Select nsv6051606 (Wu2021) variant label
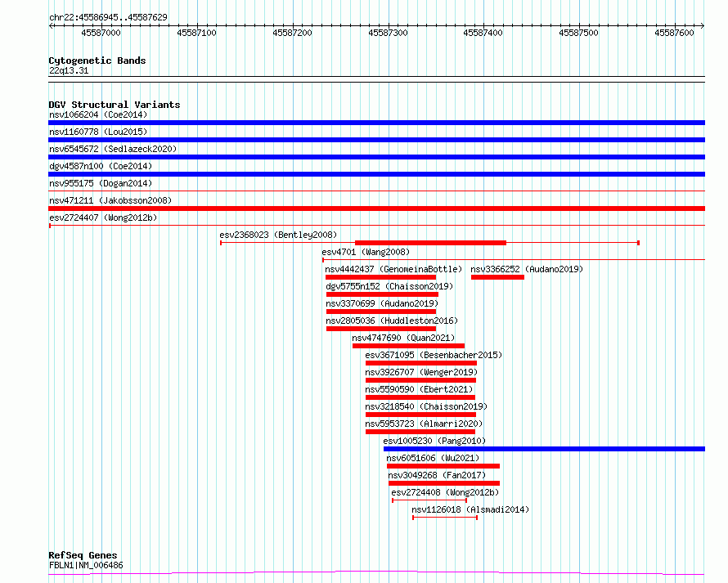The image size is (728, 583). [x=433, y=458]
